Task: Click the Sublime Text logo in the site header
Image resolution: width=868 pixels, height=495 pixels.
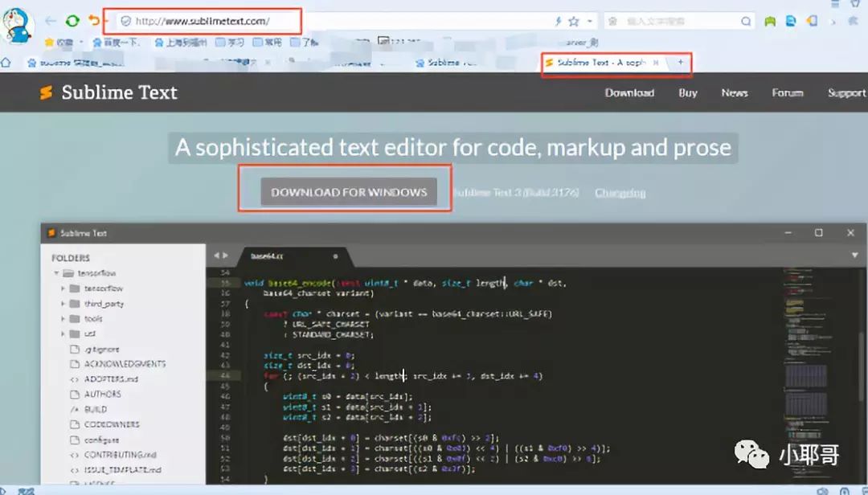Action: point(108,92)
